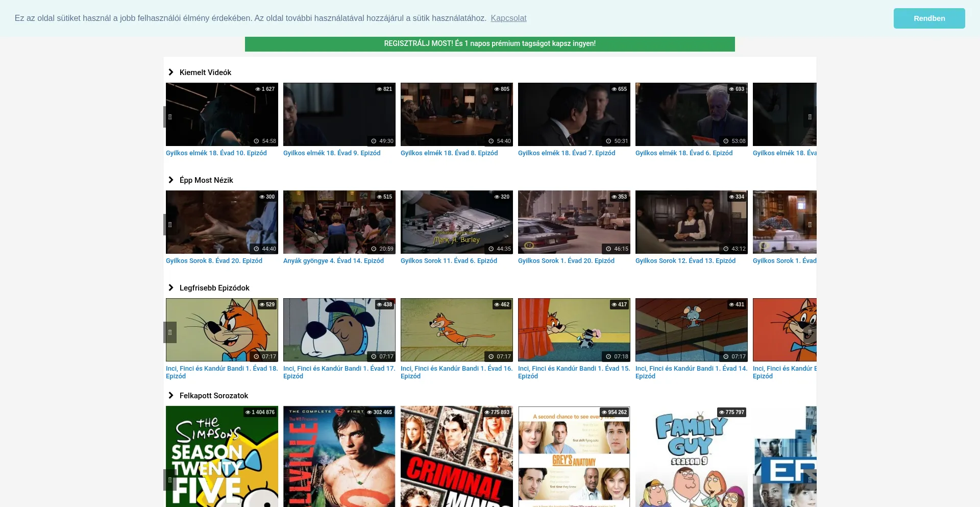Click the green REGISZTRÁLJ MOST registration banner
980x507 pixels.
(490, 44)
